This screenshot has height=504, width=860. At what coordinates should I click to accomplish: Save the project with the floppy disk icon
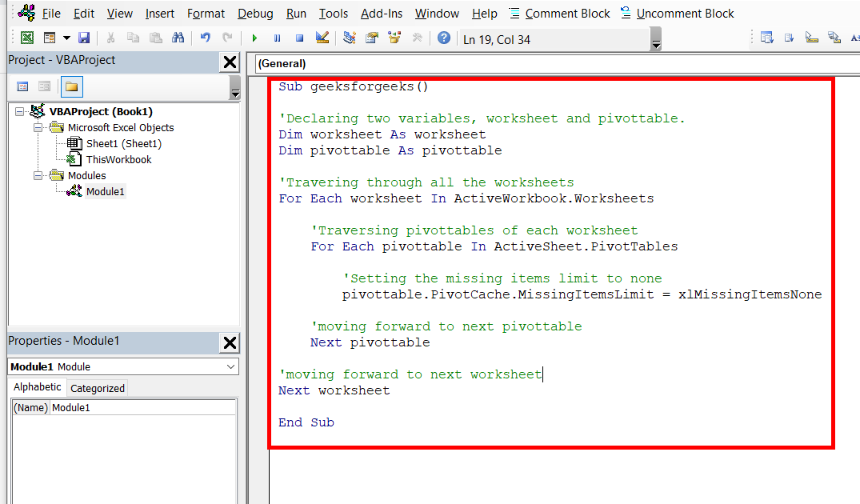(84, 38)
